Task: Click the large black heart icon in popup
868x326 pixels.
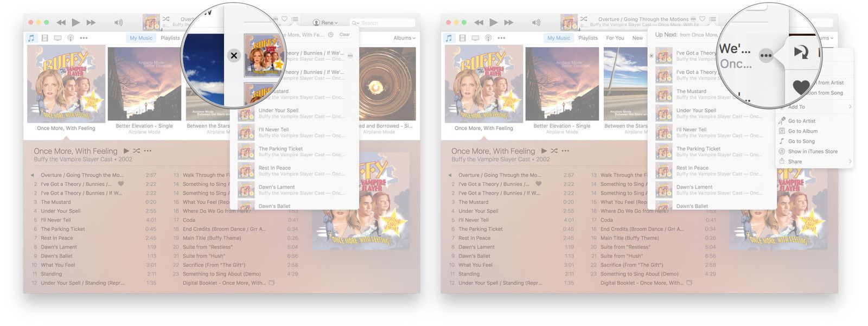Action: pyautogui.click(x=801, y=87)
